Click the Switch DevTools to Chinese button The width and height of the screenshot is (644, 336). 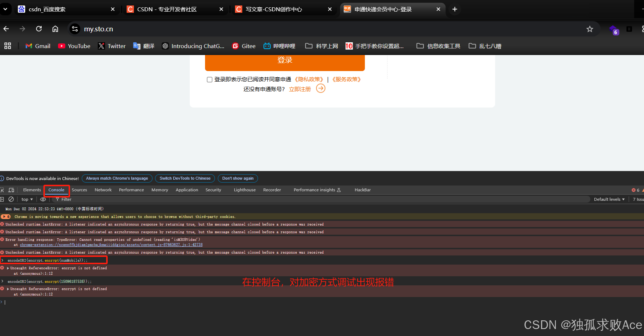185,178
